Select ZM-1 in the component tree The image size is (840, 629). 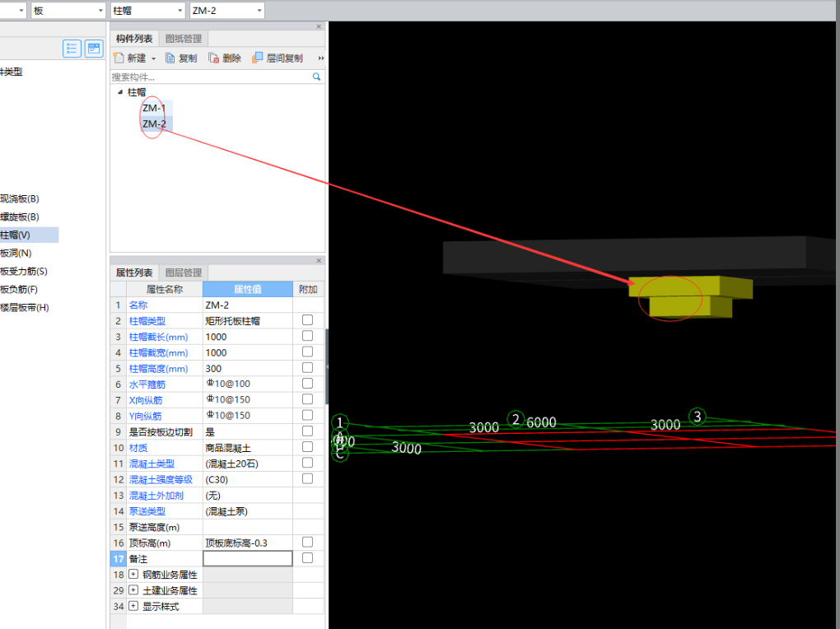pyautogui.click(x=154, y=108)
